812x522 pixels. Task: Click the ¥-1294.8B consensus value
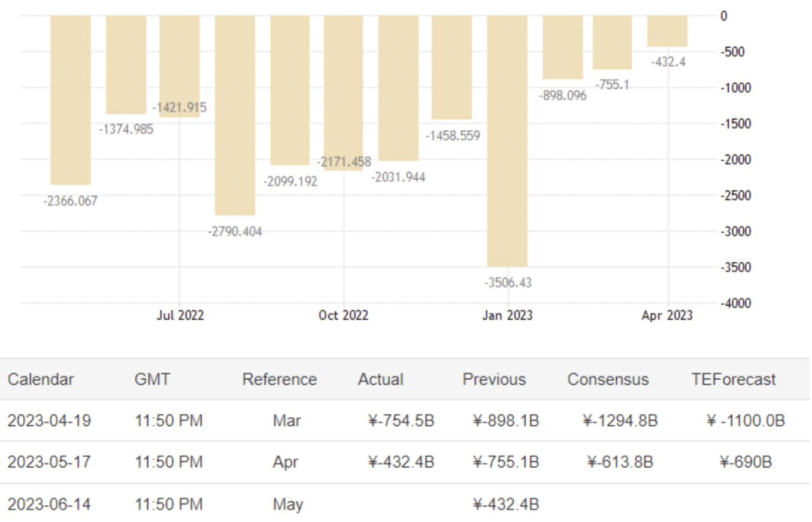[x=620, y=421]
